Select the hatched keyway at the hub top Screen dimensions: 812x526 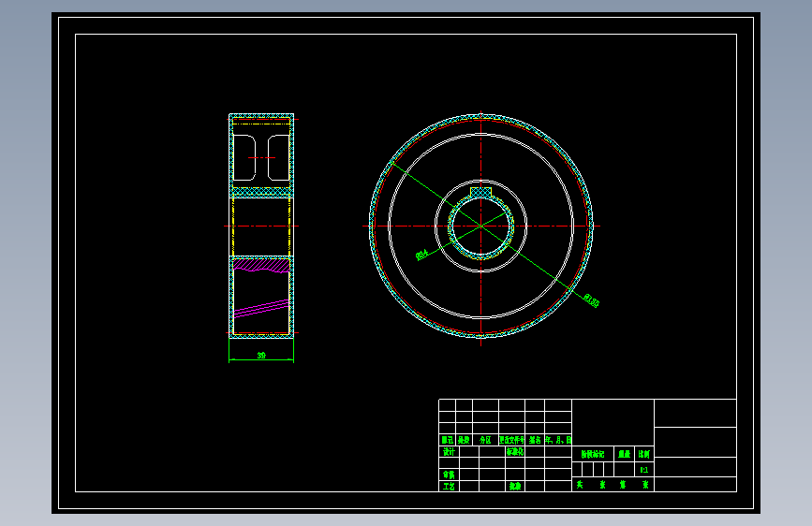(480, 192)
